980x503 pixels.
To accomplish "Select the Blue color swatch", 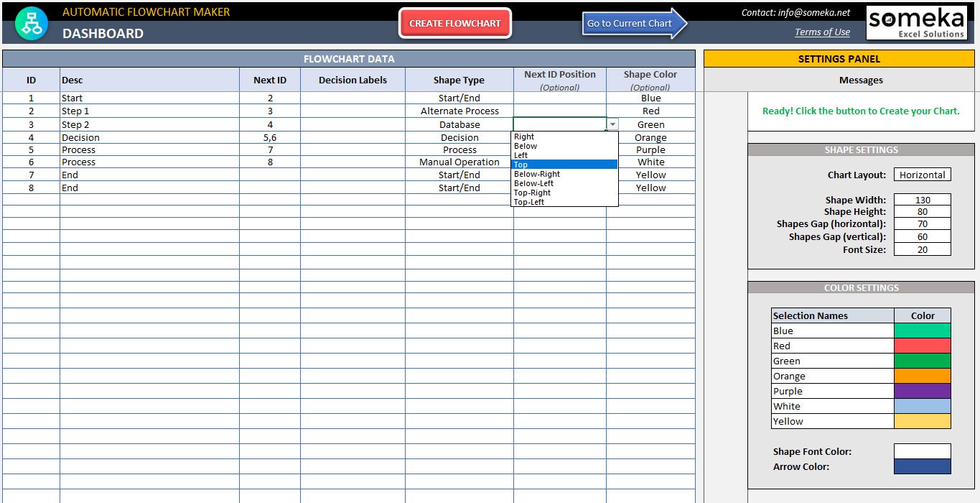I will (x=922, y=331).
